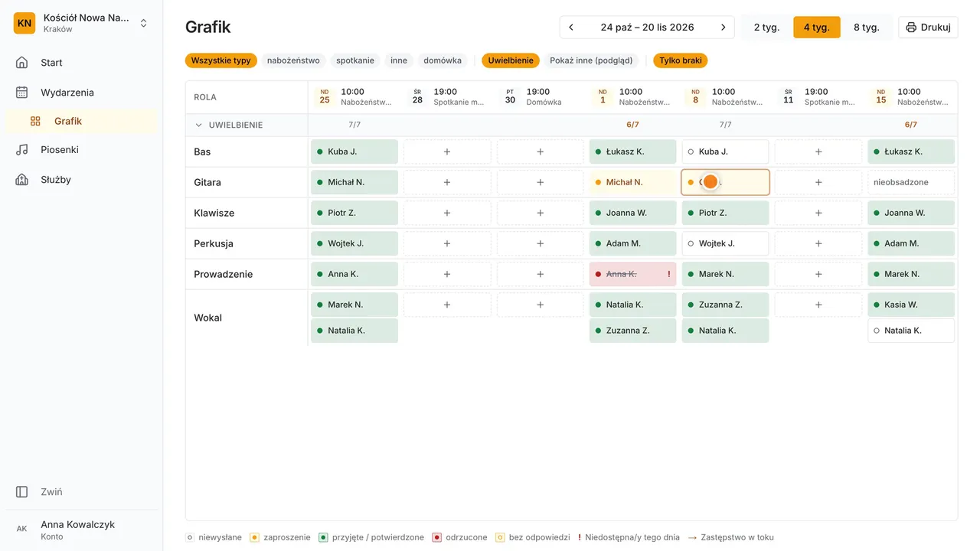Add Bas for 28 Spotkanie plus
980x551 pixels.
pyautogui.click(x=447, y=152)
